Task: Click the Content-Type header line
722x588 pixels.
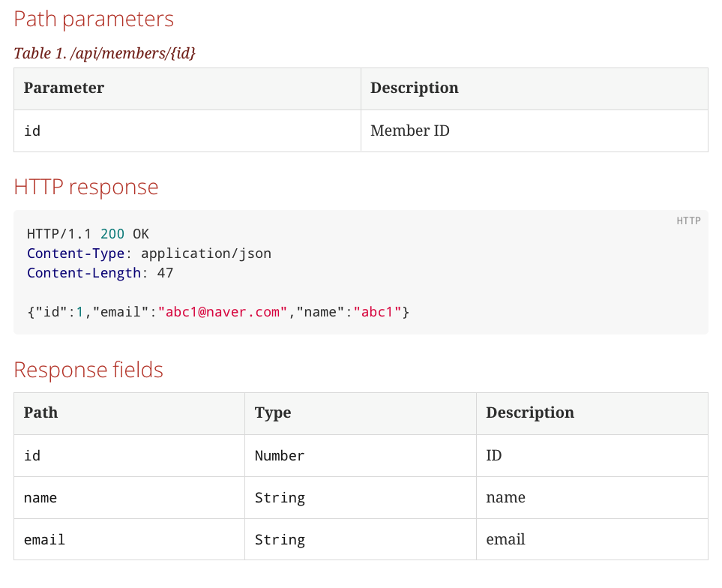Action: click(x=149, y=253)
